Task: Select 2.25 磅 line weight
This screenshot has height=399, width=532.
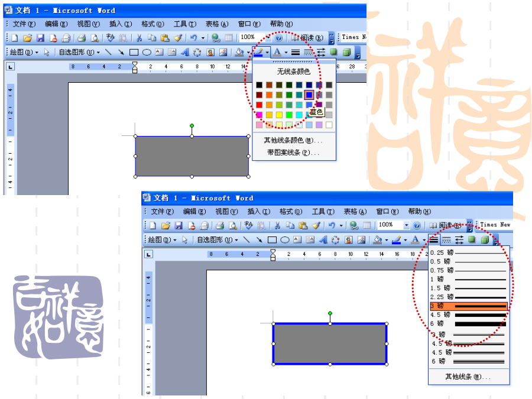Action: point(469,297)
